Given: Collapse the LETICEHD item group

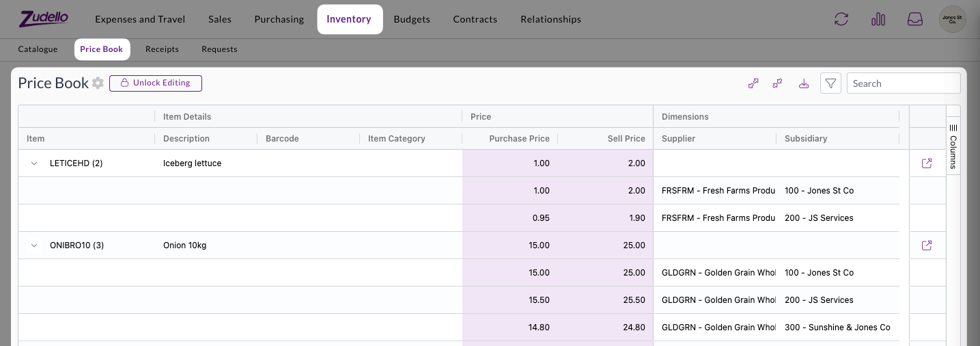Looking at the screenshot, I should coord(34,163).
